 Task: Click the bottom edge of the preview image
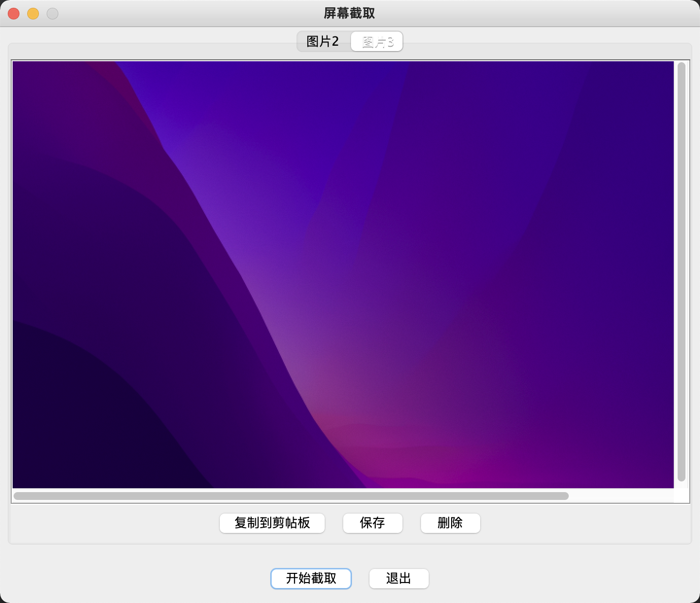tap(345, 484)
